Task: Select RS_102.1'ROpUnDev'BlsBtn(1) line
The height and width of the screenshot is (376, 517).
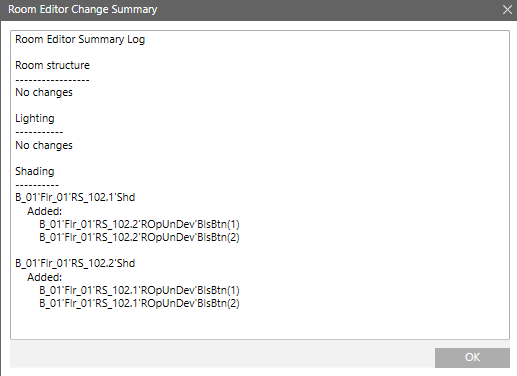Action: [139, 290]
